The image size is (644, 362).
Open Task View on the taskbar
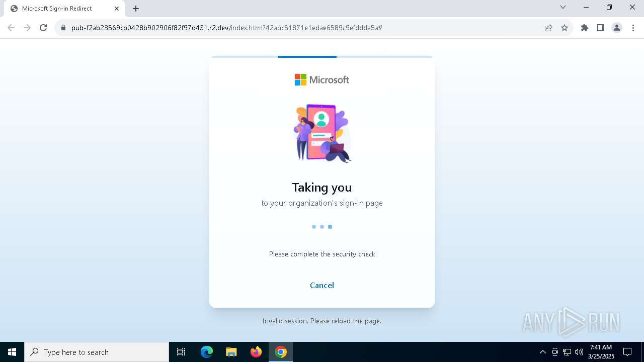pyautogui.click(x=181, y=352)
